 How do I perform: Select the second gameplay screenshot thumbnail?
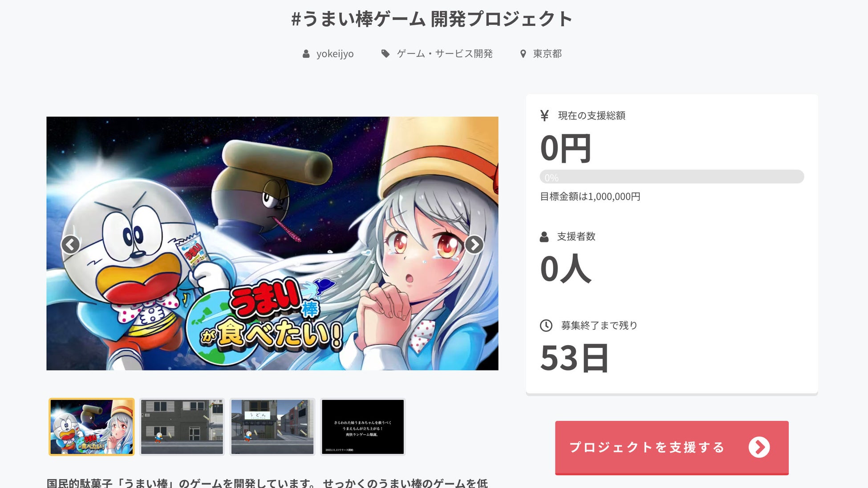click(182, 427)
